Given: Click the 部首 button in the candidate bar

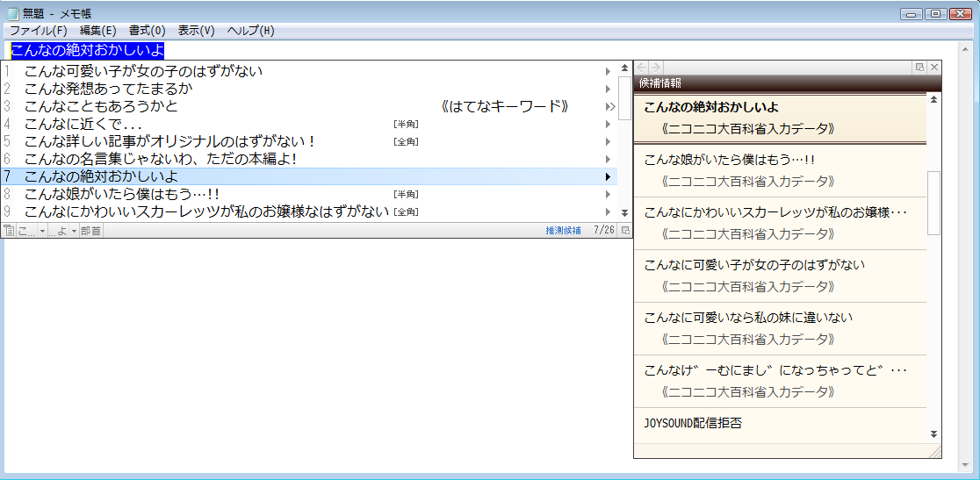Looking at the screenshot, I should [x=91, y=231].
